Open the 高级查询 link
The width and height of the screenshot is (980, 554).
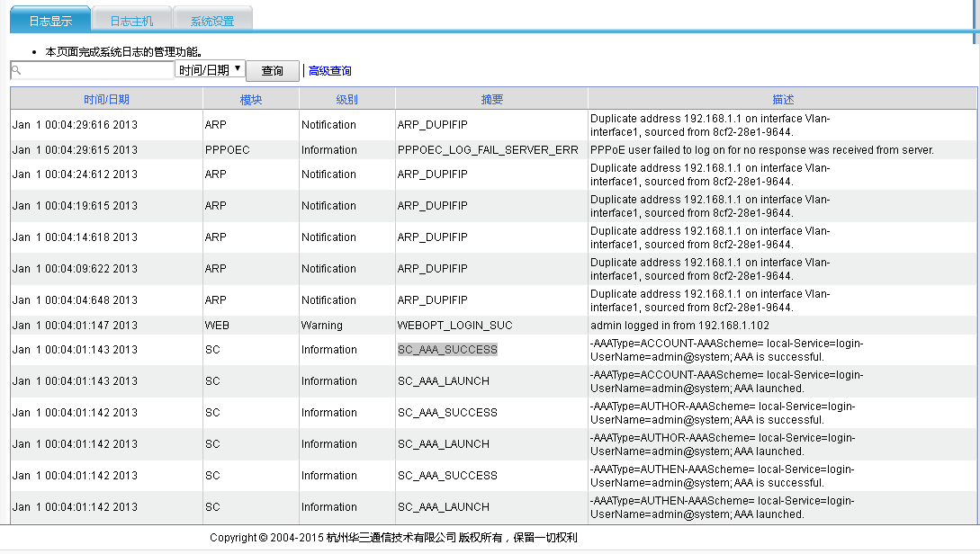point(329,71)
